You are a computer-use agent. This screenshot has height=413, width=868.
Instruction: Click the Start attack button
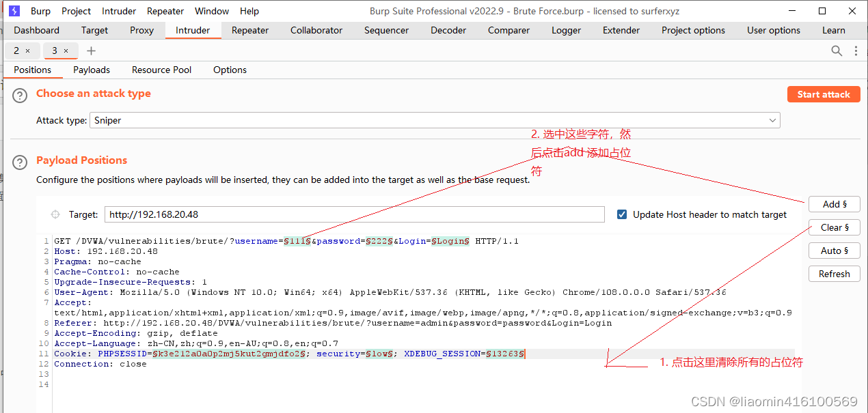tap(824, 94)
